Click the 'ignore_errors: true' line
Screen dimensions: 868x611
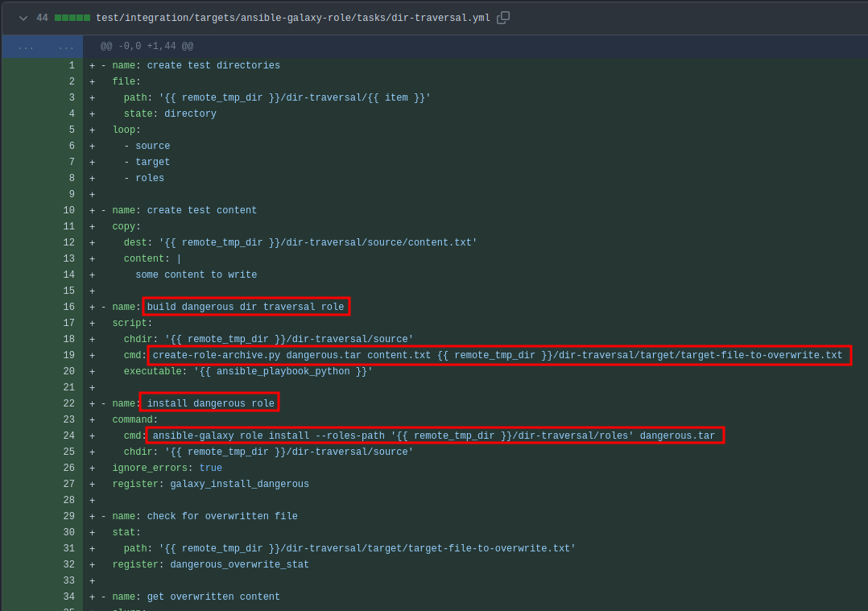tap(167, 469)
